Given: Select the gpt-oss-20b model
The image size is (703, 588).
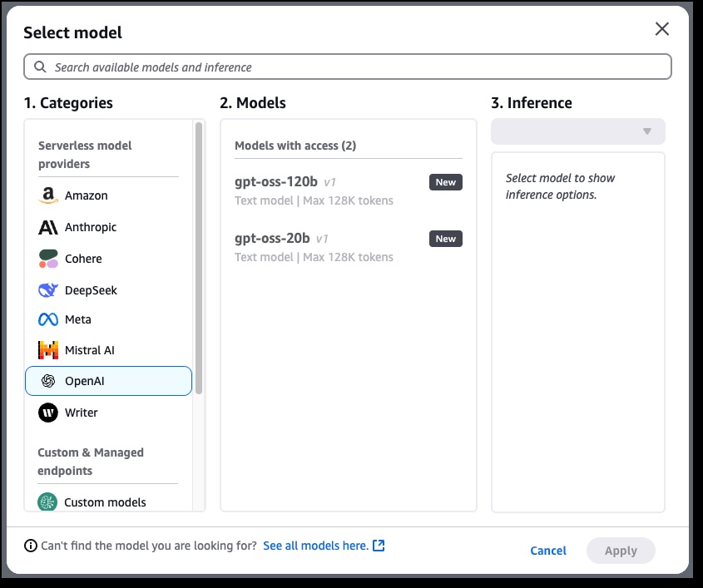Looking at the screenshot, I should [273, 239].
